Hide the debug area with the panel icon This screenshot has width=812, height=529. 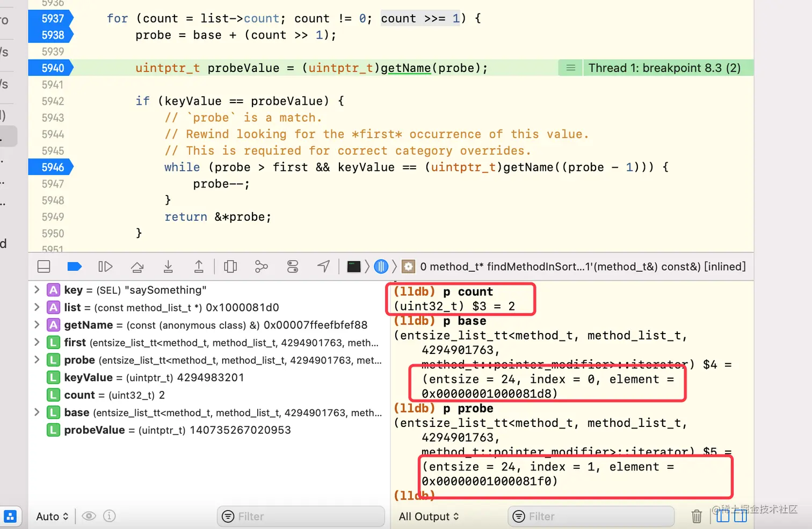(x=44, y=266)
